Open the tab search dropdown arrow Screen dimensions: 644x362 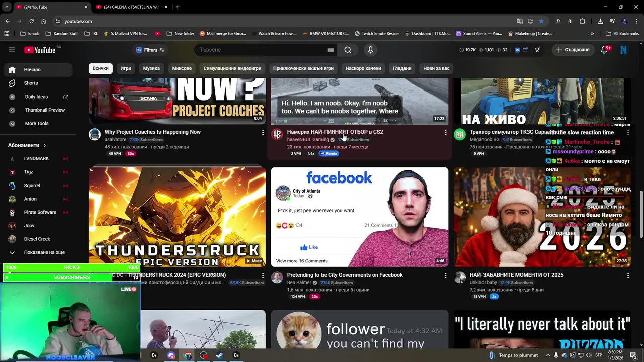point(7,7)
